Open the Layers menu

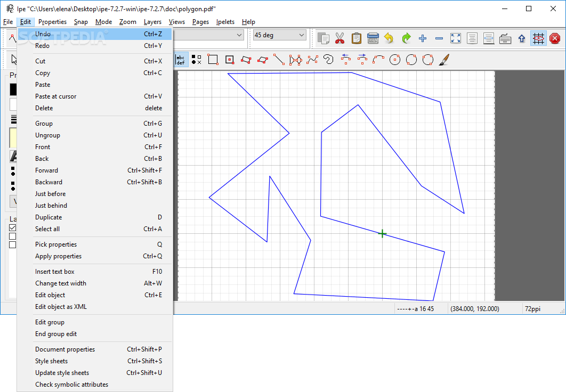point(152,22)
